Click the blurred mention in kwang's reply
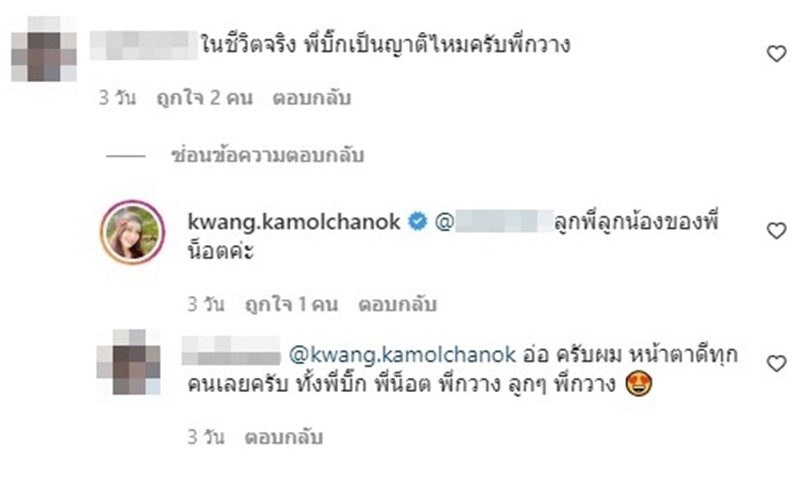 click(x=494, y=222)
